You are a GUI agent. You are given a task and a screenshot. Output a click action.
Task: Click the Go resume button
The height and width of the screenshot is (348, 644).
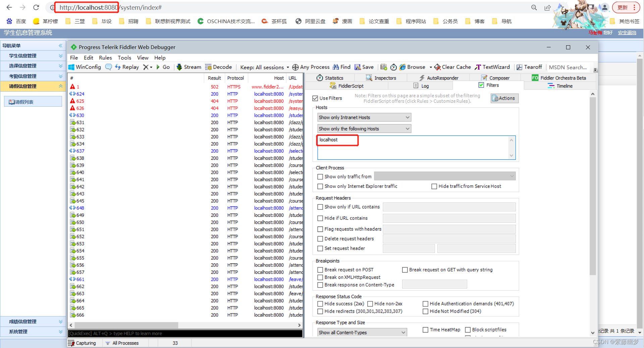click(163, 67)
